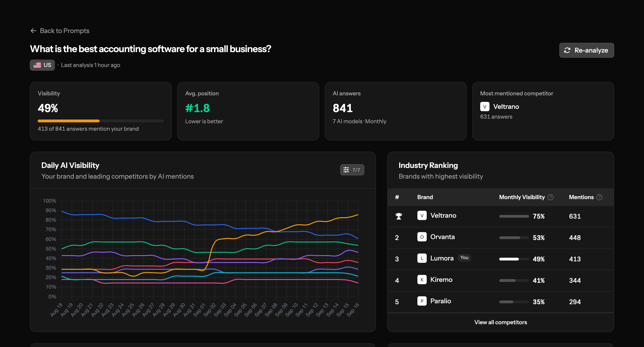644x347 pixels.
Task: Click the sliders icon in chart filter
Action: 346,170
